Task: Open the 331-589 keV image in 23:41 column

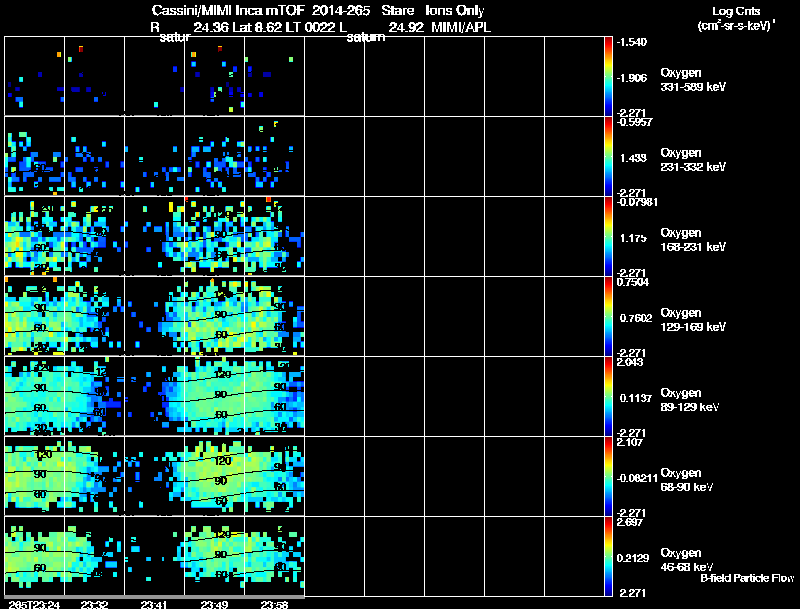Action: pyautogui.click(x=154, y=76)
